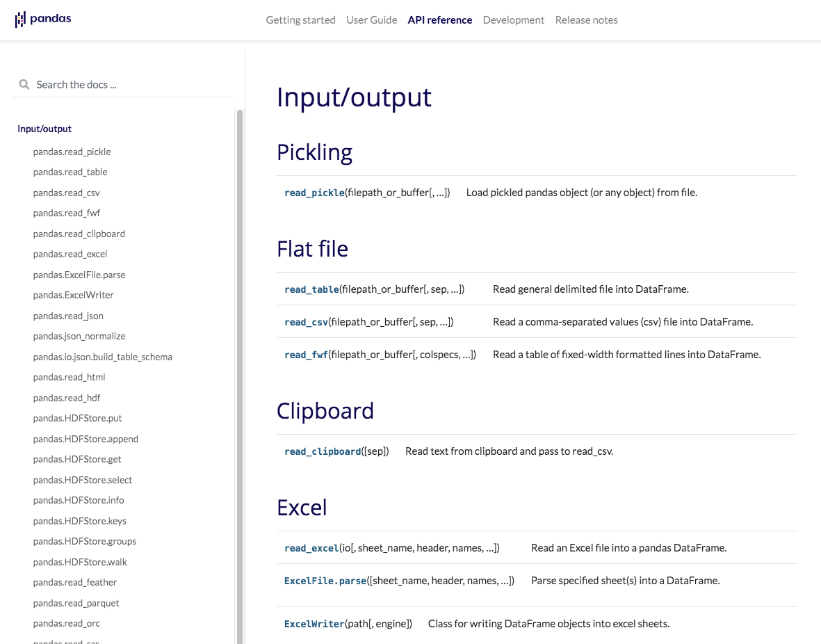Image resolution: width=821 pixels, height=644 pixels.
Task: Click 'Parse specified sheet(s) into a DataFrame.'
Action: coord(625,581)
